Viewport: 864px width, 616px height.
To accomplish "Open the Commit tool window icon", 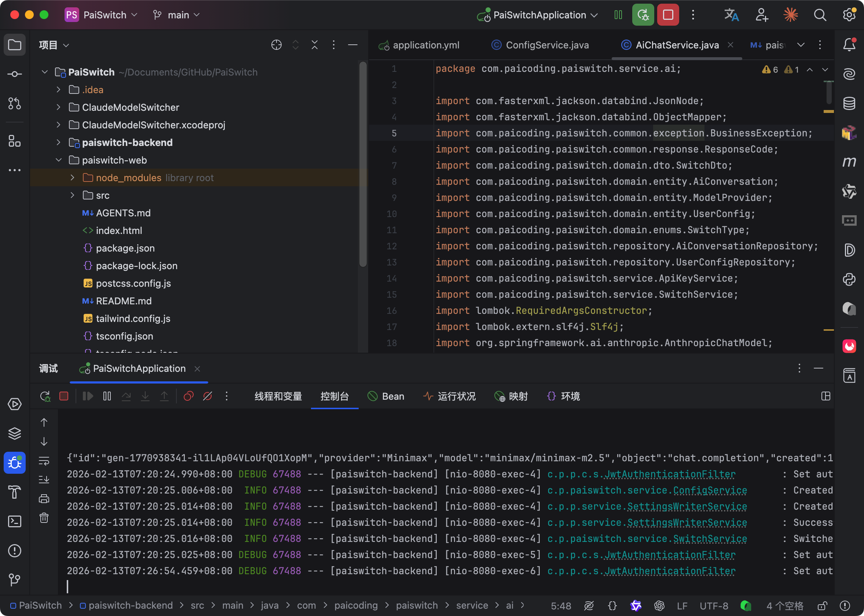I will pos(14,74).
